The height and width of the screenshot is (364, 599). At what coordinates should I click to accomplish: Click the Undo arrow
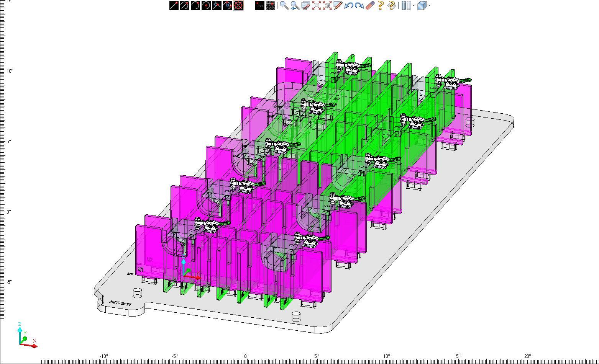(x=348, y=5)
